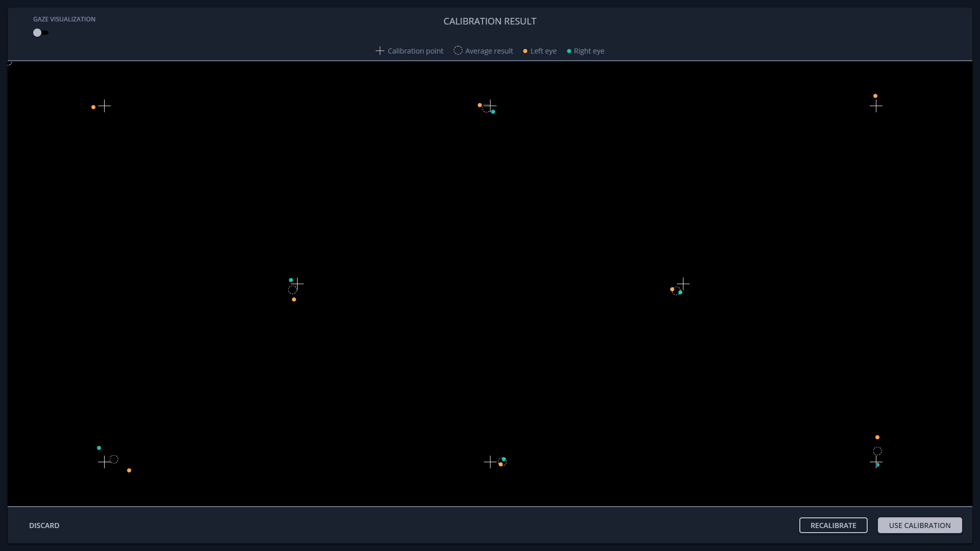
Task: Discard the calibration result
Action: click(x=44, y=525)
